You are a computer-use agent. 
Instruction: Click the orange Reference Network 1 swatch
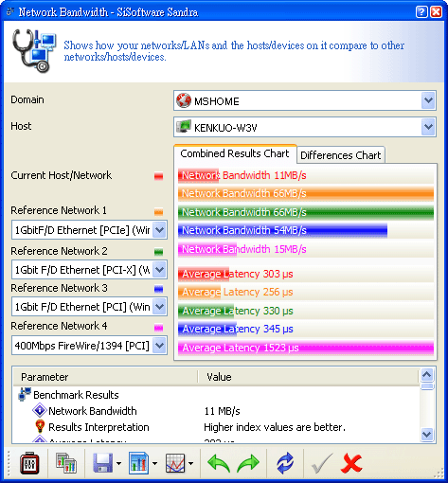point(158,212)
